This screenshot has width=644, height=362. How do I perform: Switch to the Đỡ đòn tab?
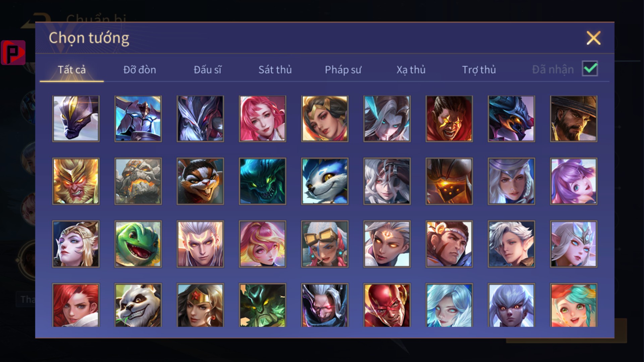(x=139, y=70)
